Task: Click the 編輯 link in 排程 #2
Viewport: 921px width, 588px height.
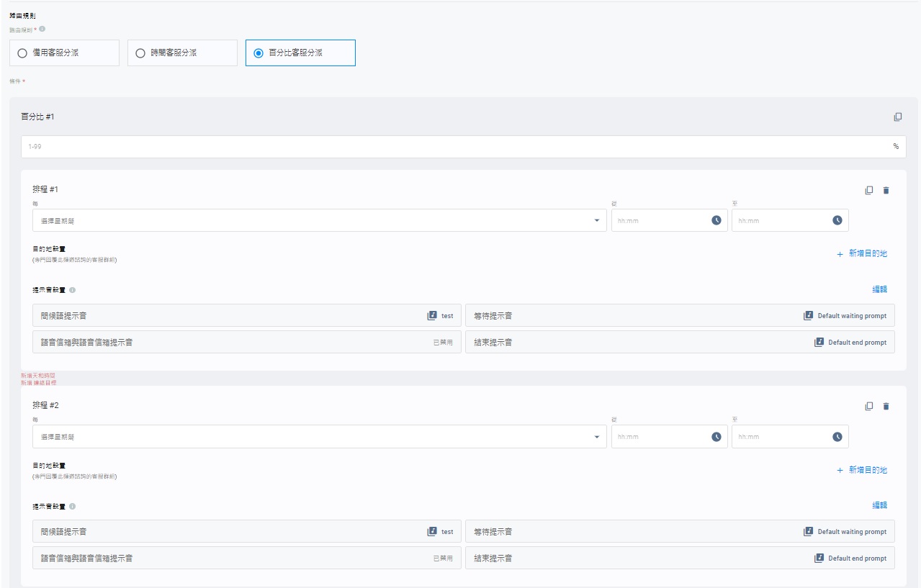Action: point(880,505)
